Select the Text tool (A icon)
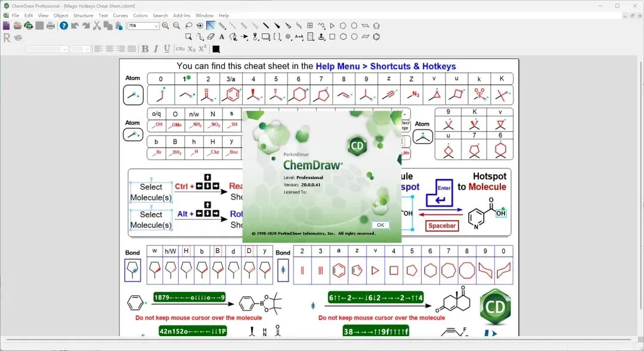The image size is (644, 351). click(222, 36)
